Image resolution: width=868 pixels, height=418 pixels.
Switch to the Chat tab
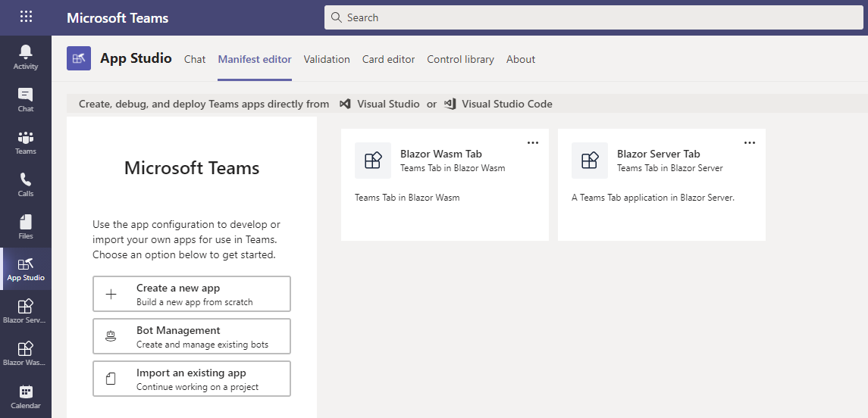[194, 59]
